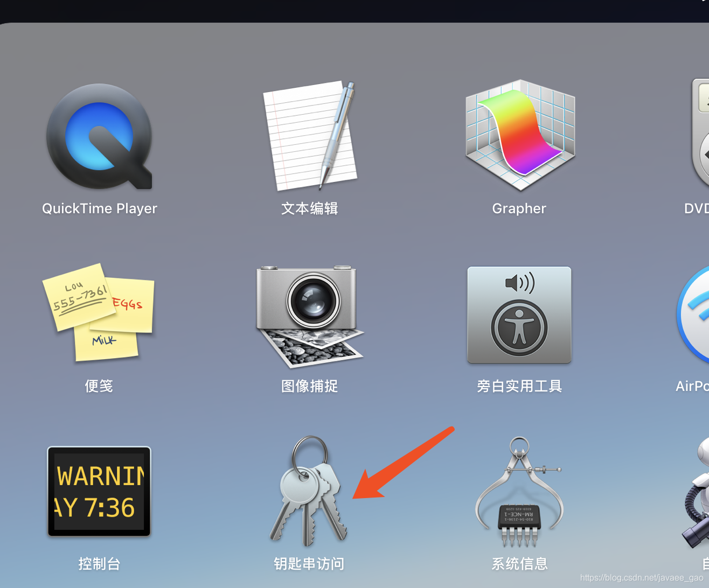Open the System Information calipers chip icon
Screen dimensions: 709x588
pyautogui.click(x=519, y=492)
